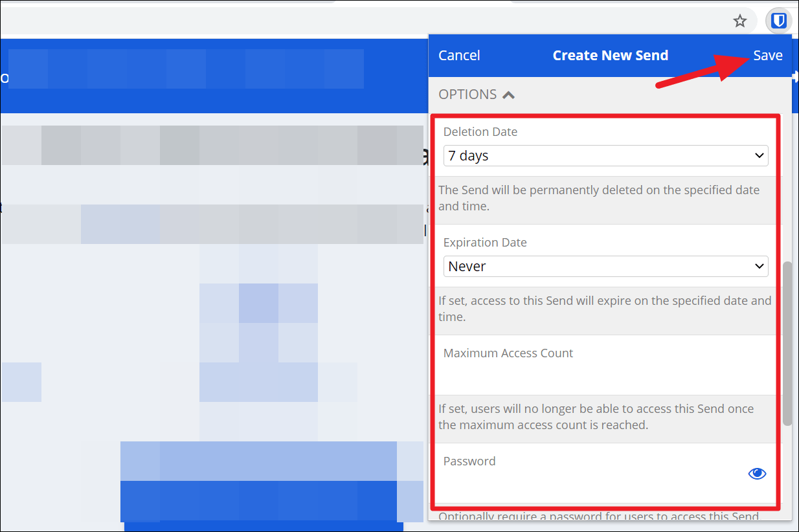Cancel creating the new Send
The height and width of the screenshot is (532, 799).
pyautogui.click(x=459, y=56)
